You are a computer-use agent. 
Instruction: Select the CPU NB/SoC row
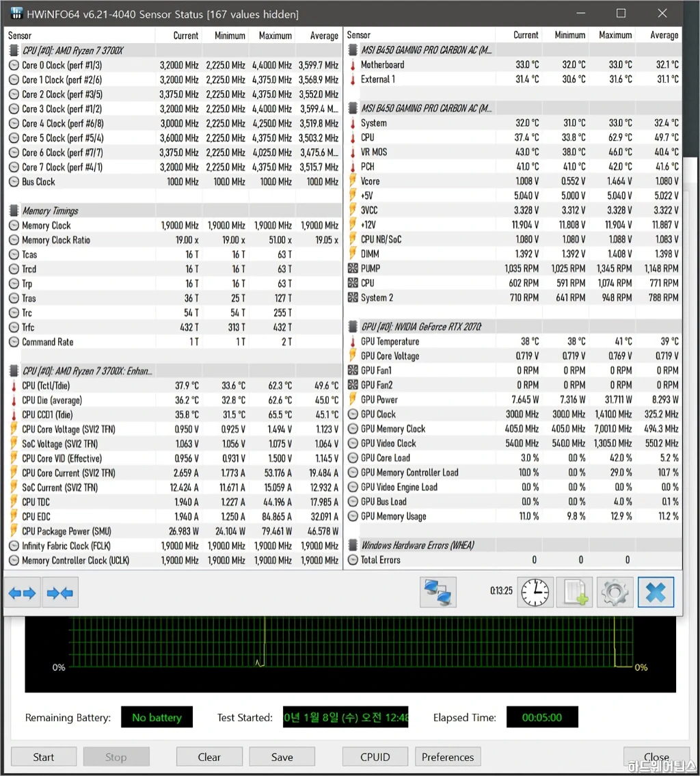tap(513, 239)
